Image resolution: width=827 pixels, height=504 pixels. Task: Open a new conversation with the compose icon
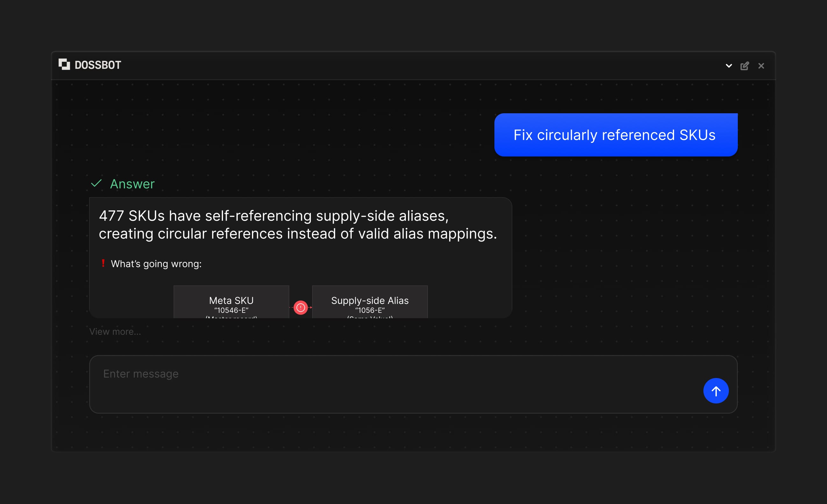click(745, 66)
